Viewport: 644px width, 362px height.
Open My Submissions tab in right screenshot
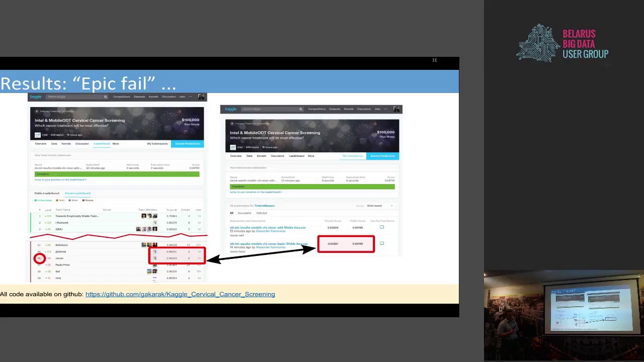pos(353,156)
